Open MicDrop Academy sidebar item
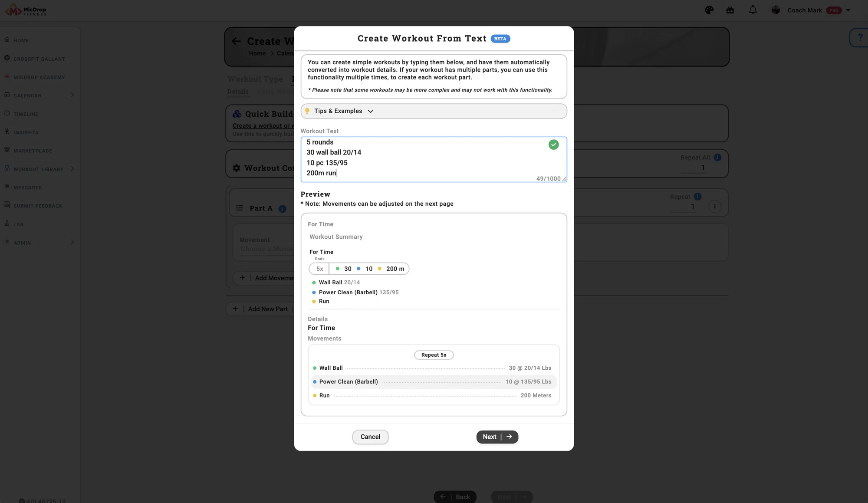The image size is (868, 503). point(39,77)
